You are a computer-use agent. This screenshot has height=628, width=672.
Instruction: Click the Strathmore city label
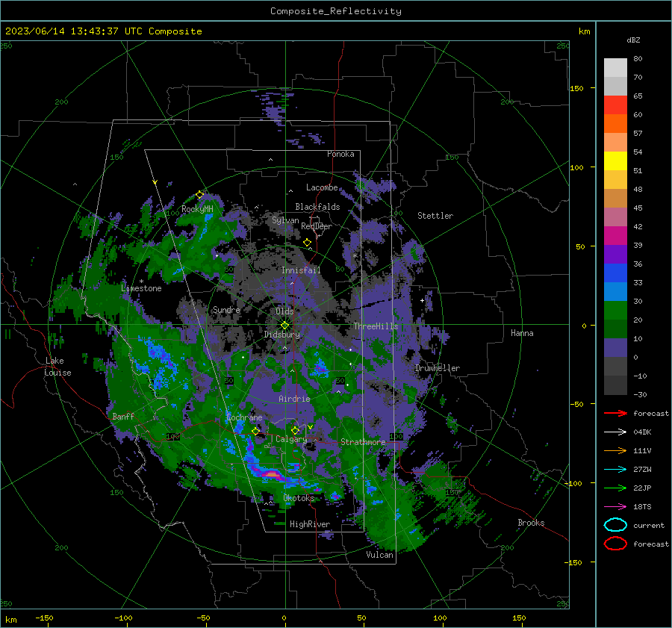[x=363, y=442]
